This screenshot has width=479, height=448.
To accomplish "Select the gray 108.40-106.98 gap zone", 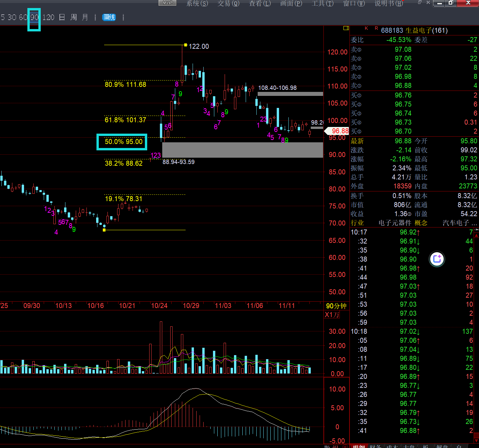I will click(290, 94).
